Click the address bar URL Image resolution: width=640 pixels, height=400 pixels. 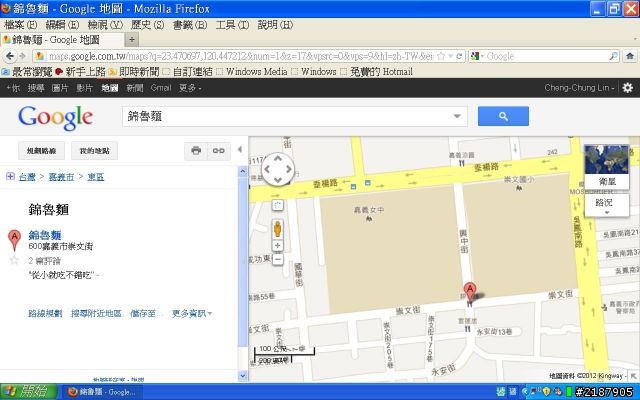coord(240,56)
